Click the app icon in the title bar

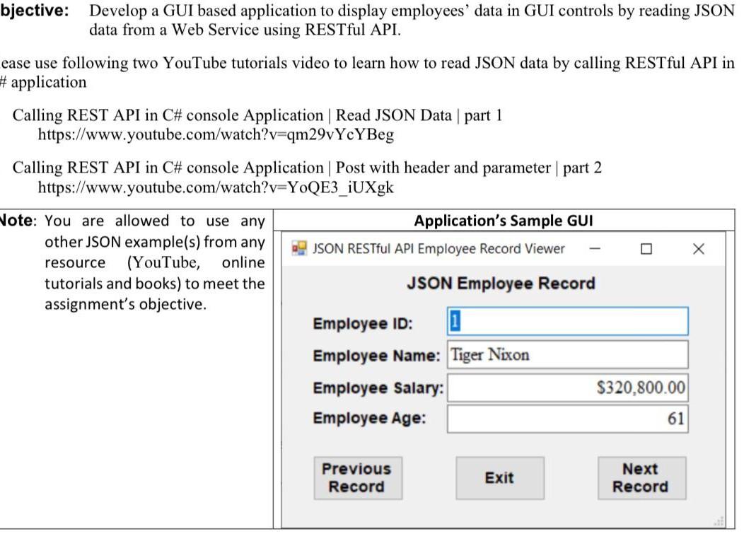[299, 248]
